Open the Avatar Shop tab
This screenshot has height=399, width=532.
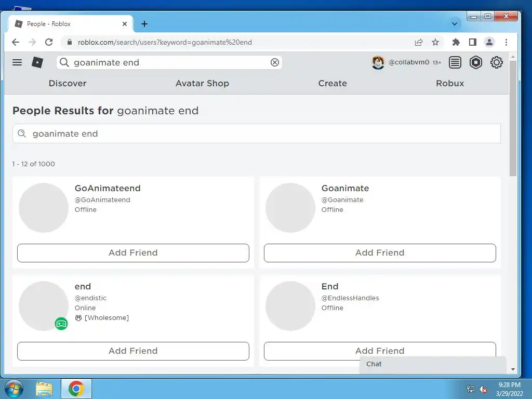click(x=202, y=84)
